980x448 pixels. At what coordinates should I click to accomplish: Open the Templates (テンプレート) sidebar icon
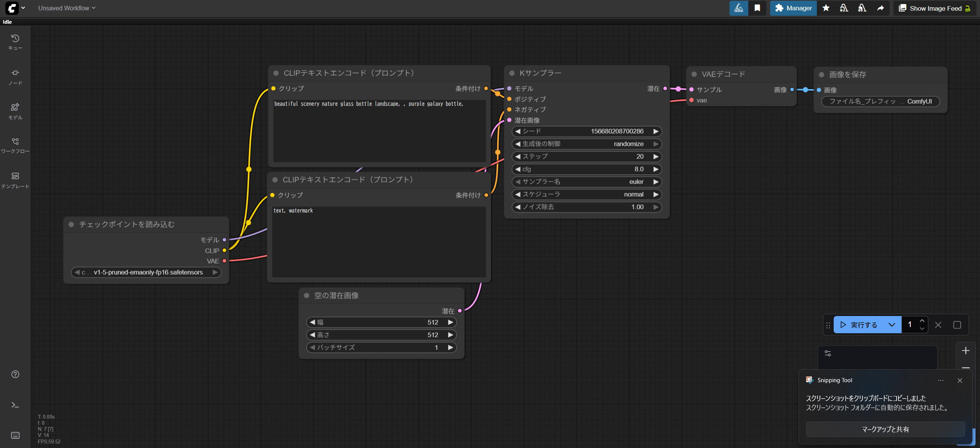[15, 180]
